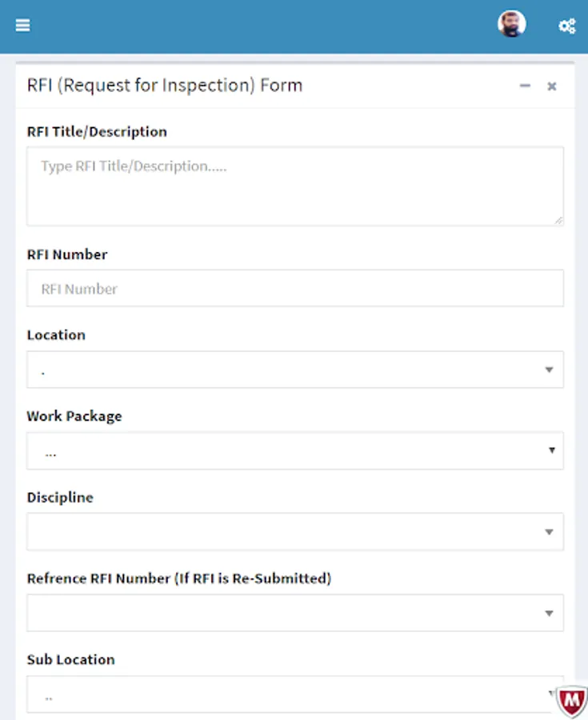Focus the RFI Title/Description text area
588x720 pixels.
[294, 186]
